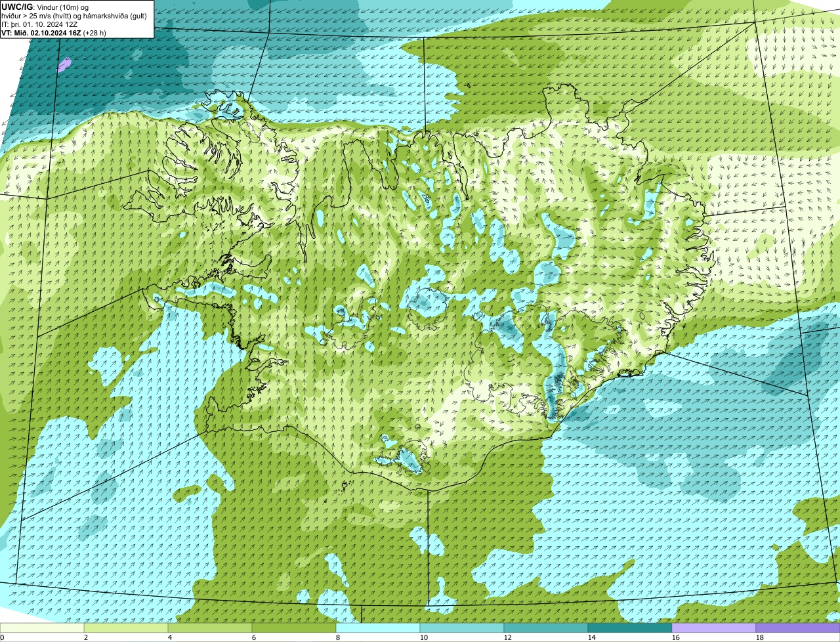Screen dimensions: 840x642
Task: Click the 10–12 m/s cyan legend swatch
Action: 462,628
